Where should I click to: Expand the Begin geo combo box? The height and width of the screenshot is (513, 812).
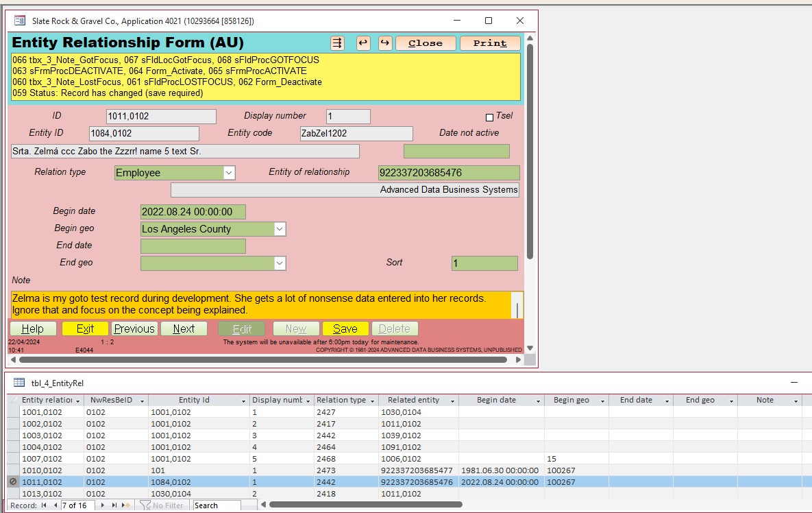(x=280, y=229)
